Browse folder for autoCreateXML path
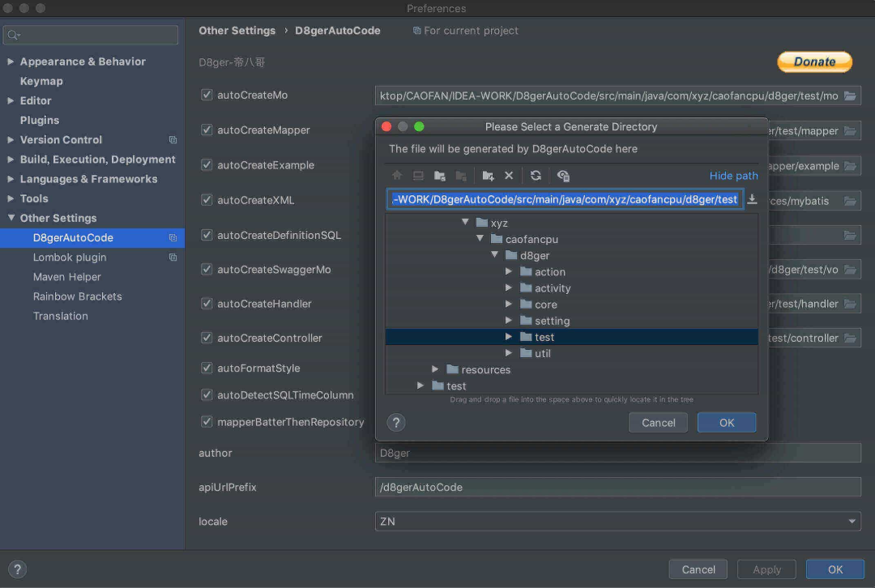The height and width of the screenshot is (588, 875). [x=850, y=201]
